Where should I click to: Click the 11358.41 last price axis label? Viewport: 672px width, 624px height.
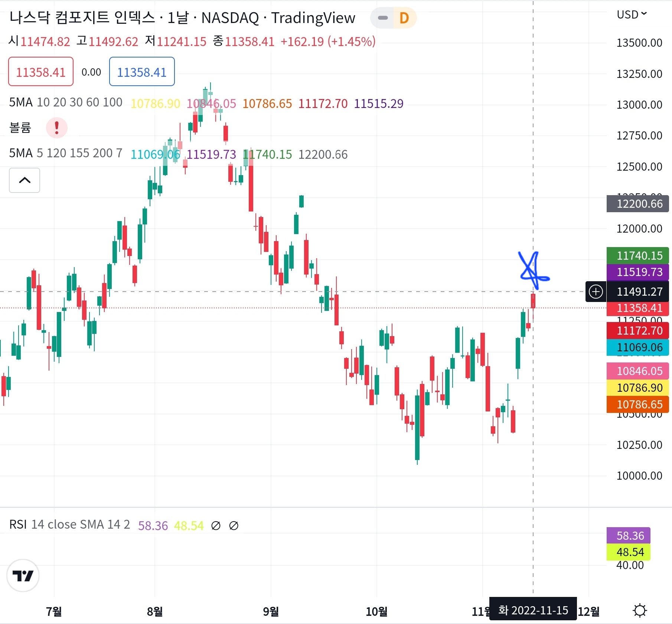coord(638,308)
